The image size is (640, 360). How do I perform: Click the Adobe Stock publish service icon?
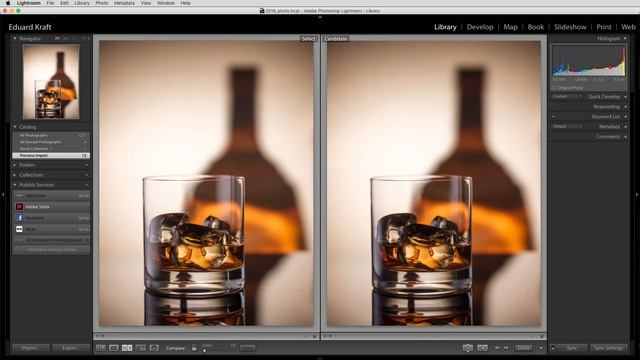[x=19, y=207]
